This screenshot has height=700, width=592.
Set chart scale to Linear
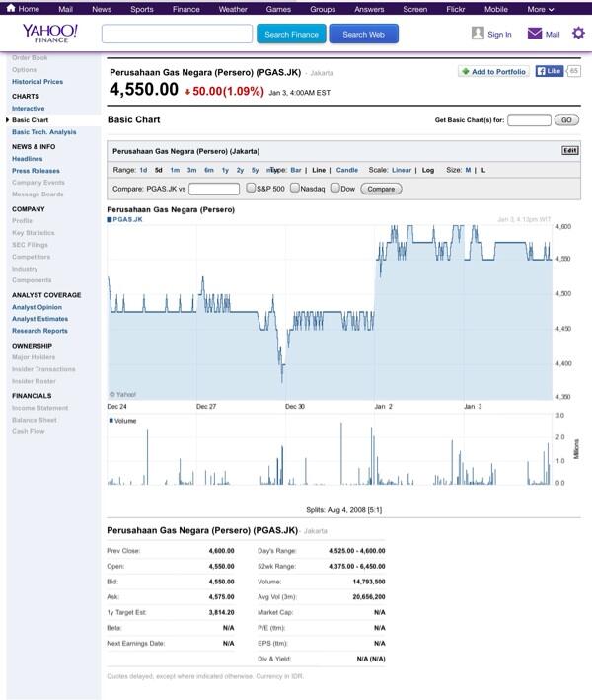point(402,170)
